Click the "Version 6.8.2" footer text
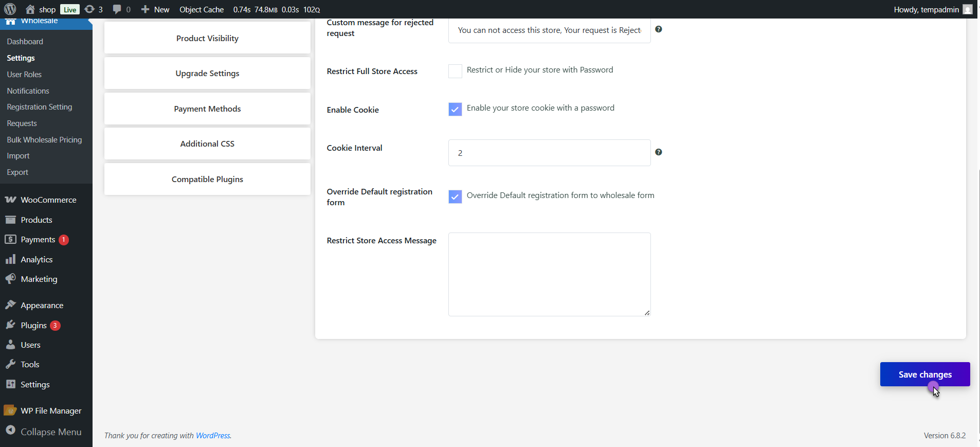 945,436
